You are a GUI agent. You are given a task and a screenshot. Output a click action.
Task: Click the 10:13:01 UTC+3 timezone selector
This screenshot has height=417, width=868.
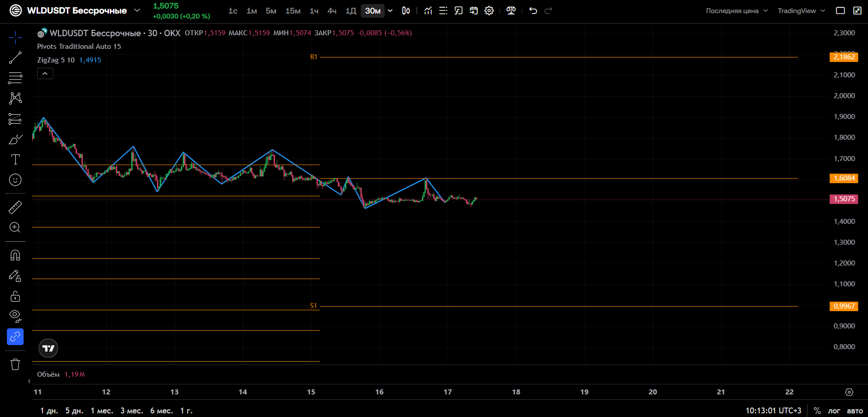(x=773, y=411)
